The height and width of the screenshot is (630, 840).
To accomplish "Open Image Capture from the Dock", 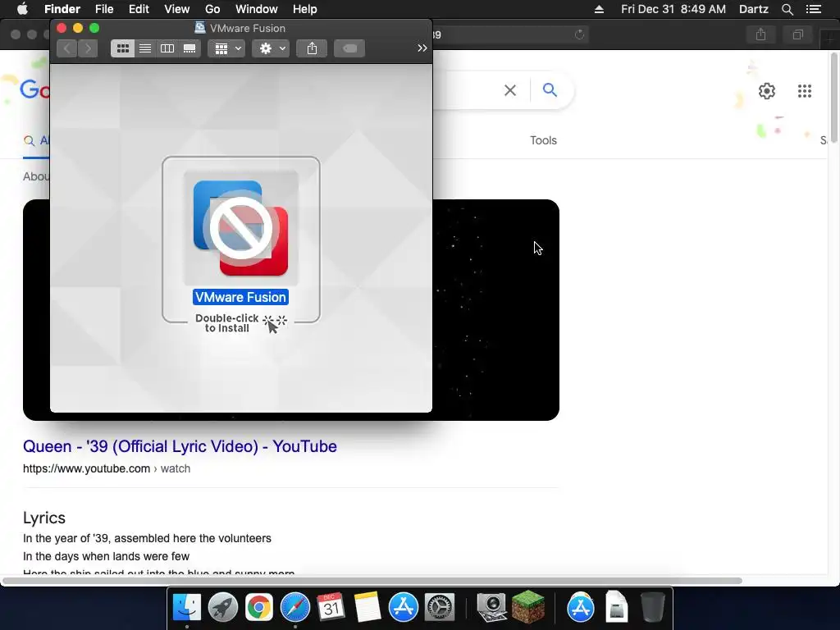I will point(491,608).
